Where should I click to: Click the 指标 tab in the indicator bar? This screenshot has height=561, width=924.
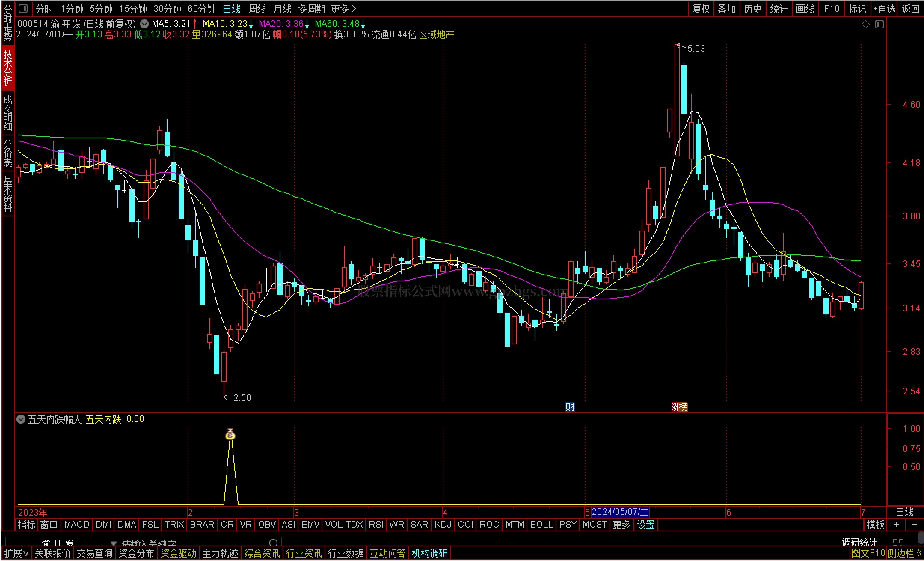pyautogui.click(x=27, y=524)
